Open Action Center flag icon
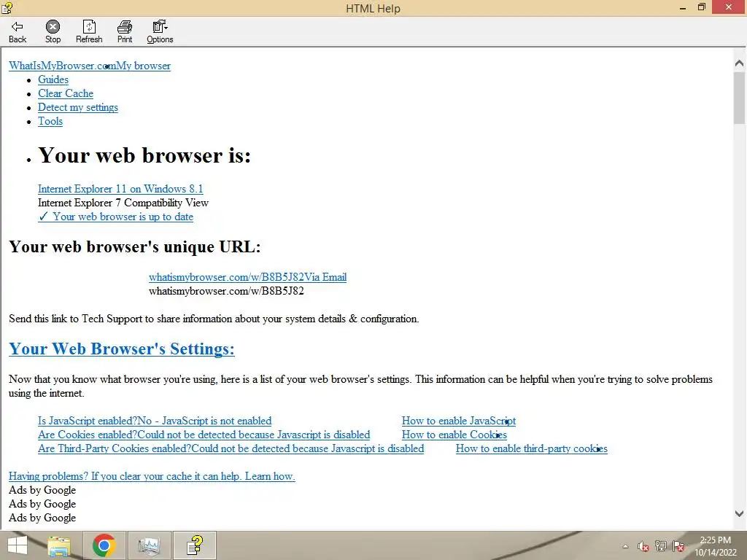The height and width of the screenshot is (560, 747). click(x=678, y=546)
